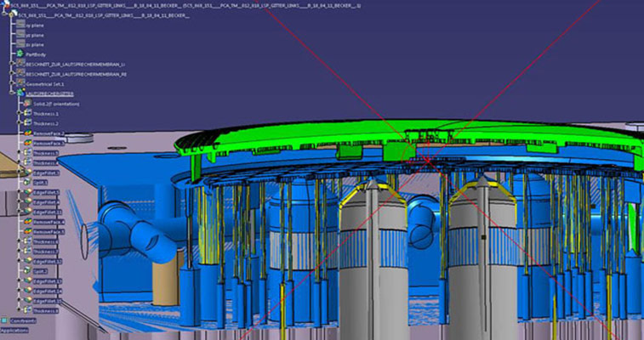
Task: Click the LAUTSPRECHERGITTER body icon
Action: click(20, 93)
